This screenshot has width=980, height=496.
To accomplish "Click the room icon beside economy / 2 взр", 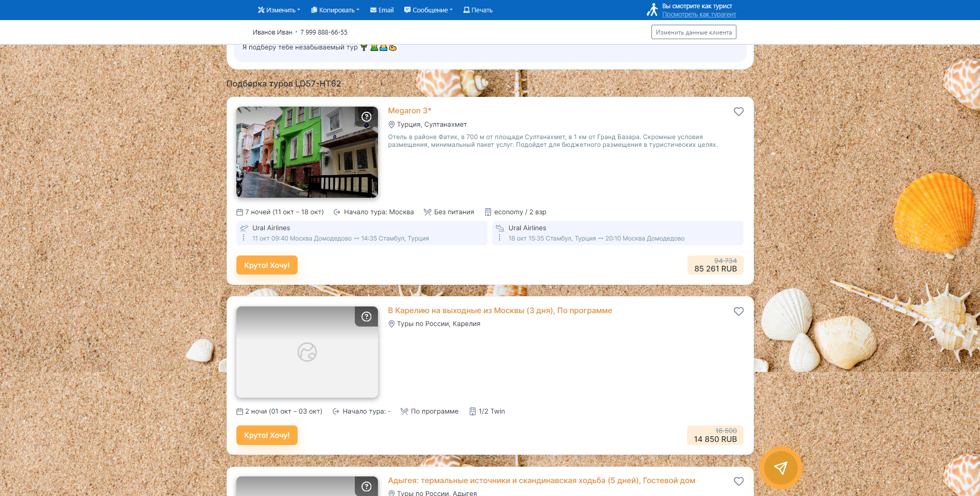I will pyautogui.click(x=488, y=212).
